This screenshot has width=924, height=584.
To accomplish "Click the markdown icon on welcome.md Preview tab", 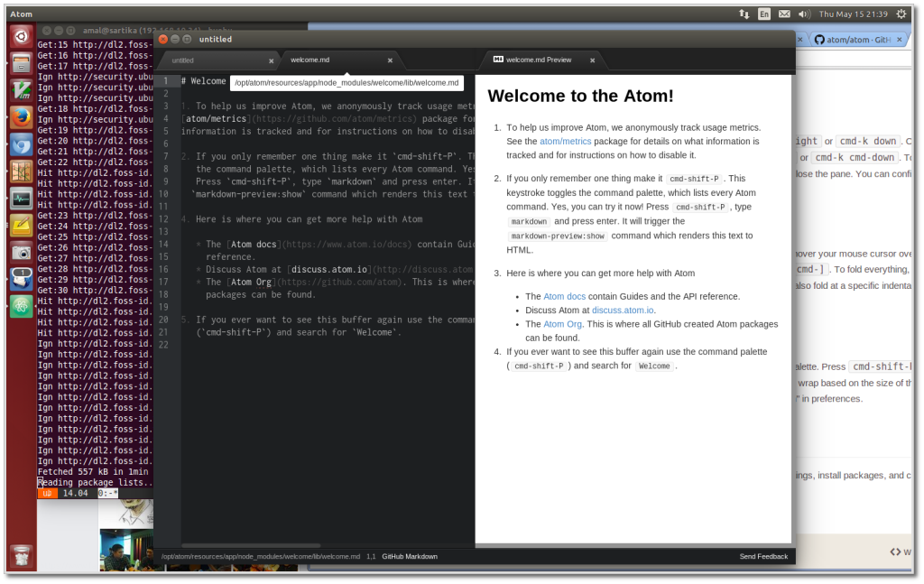I will pyautogui.click(x=498, y=60).
